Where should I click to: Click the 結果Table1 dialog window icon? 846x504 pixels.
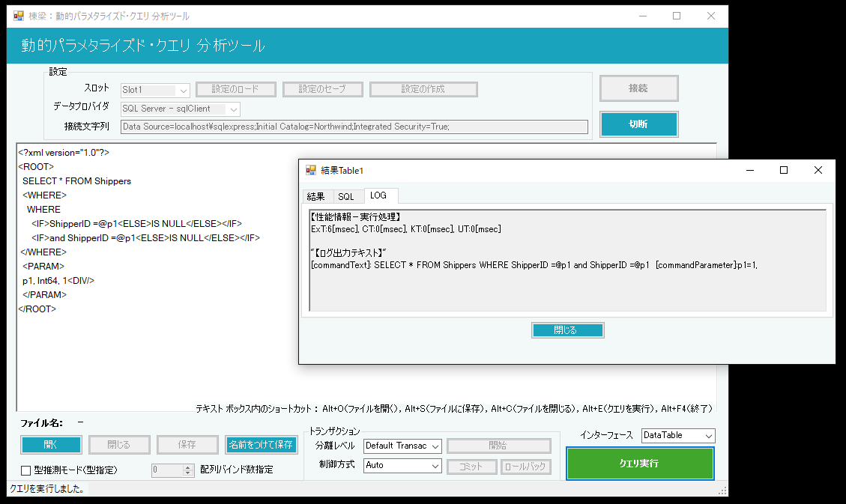pyautogui.click(x=311, y=171)
